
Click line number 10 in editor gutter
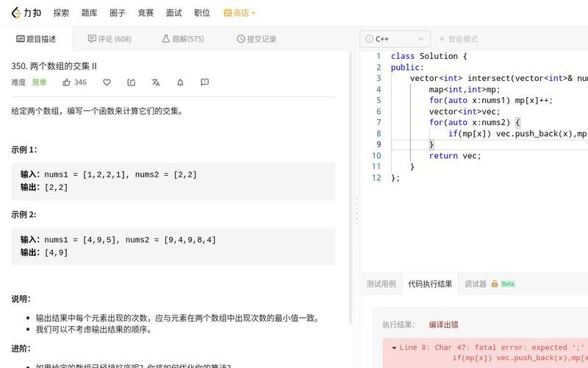point(376,155)
